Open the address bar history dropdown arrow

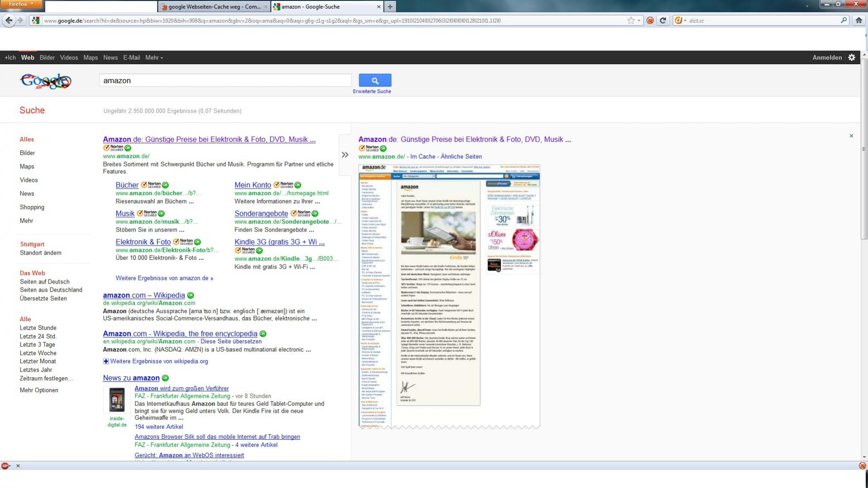639,20
